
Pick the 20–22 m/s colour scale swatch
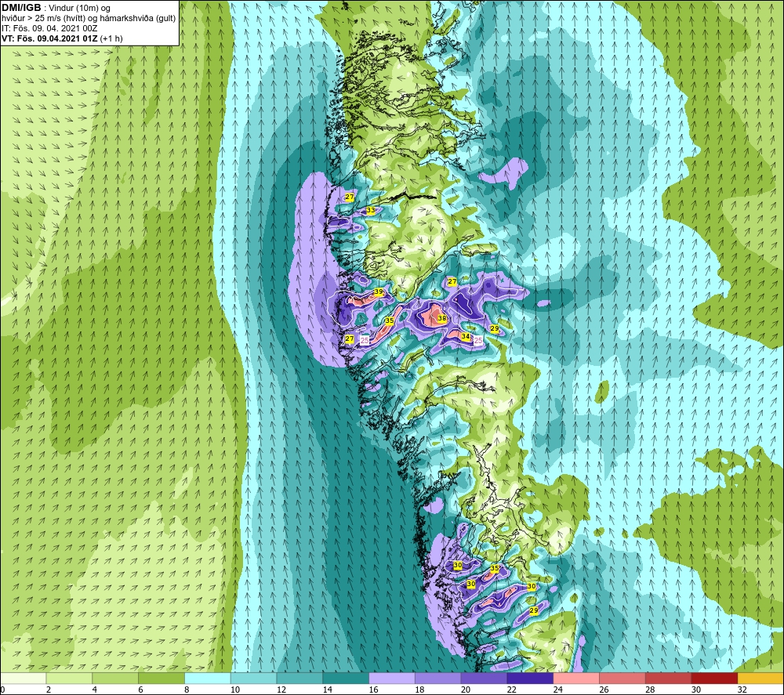[484, 678]
